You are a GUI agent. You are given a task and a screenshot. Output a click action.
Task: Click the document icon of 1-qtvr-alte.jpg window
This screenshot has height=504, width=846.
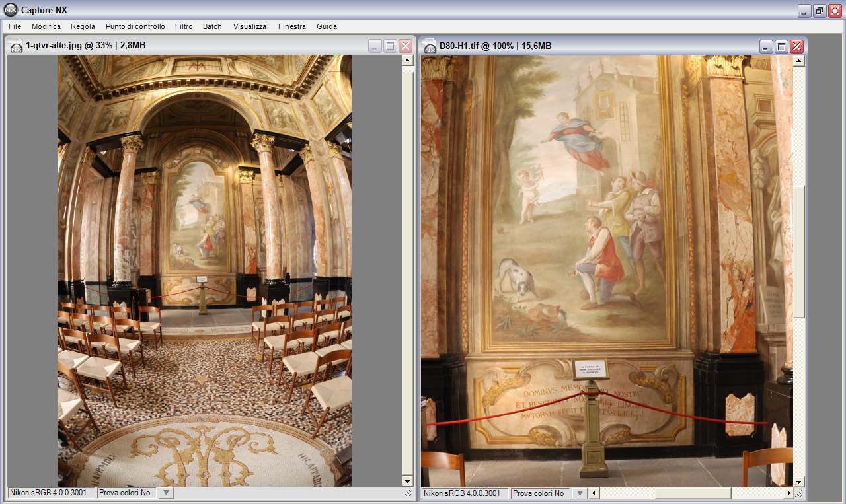click(16, 46)
